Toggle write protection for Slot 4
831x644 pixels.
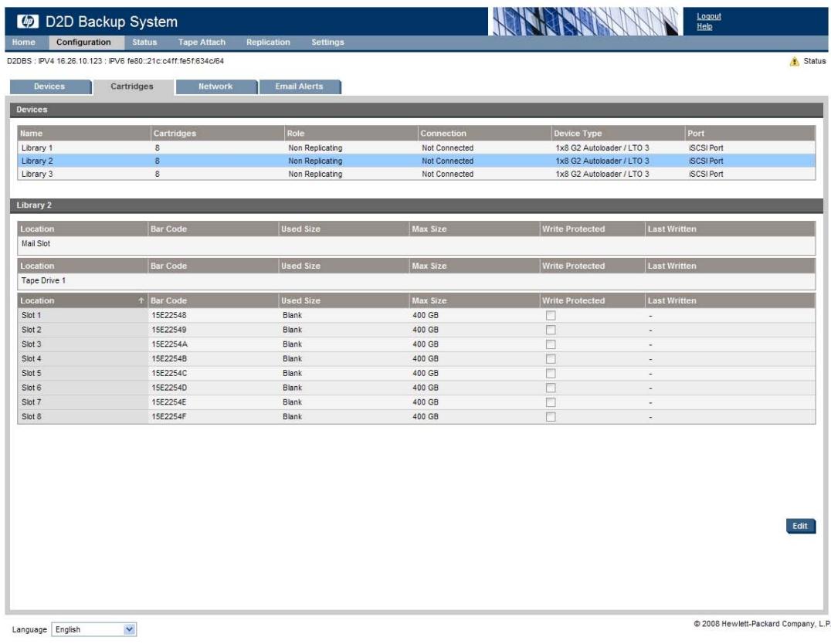[551, 359]
